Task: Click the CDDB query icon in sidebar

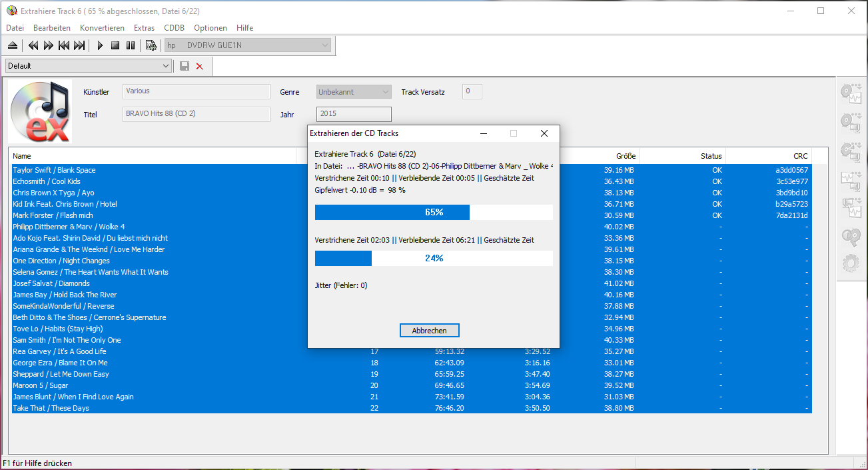Action: click(x=851, y=235)
